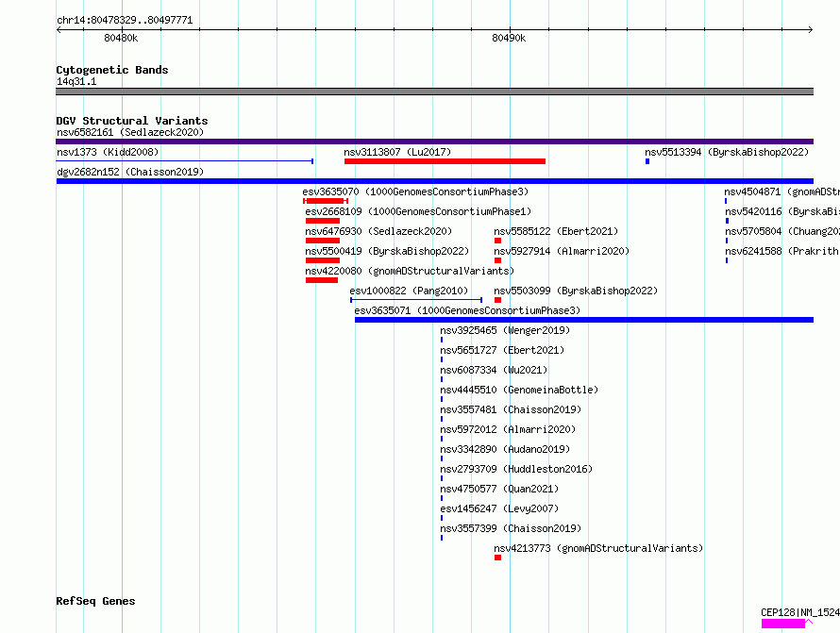Image resolution: width=840 pixels, height=633 pixels.
Task: Click nsv5500419 (ByrskaBishop2022) label
Action: (x=387, y=251)
